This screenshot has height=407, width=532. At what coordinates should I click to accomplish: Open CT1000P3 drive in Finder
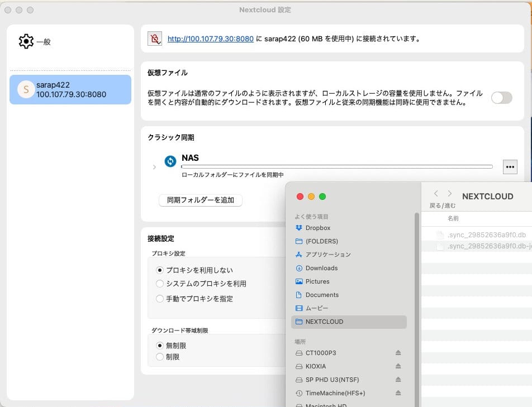coord(349,353)
